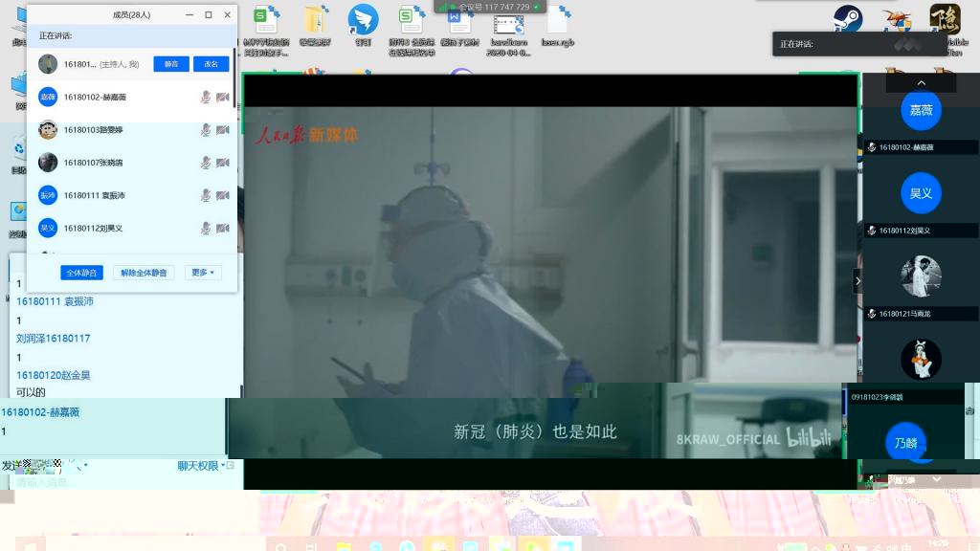Toggle microphone for 16180112刘昊义
This screenshot has height=551, width=980.
point(205,228)
